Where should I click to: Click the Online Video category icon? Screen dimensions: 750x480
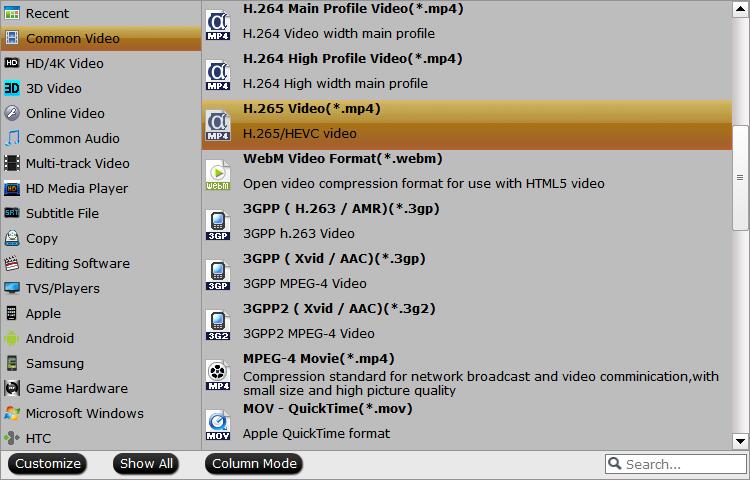pos(12,113)
